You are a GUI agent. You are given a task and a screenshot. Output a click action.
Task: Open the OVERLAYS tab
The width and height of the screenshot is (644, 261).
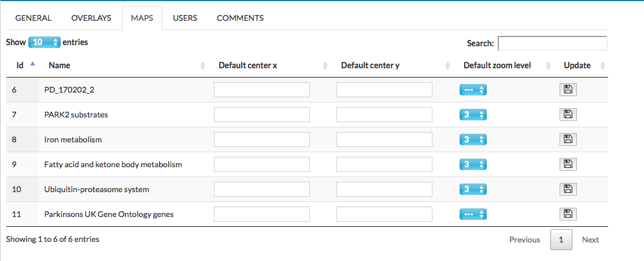pos(91,18)
